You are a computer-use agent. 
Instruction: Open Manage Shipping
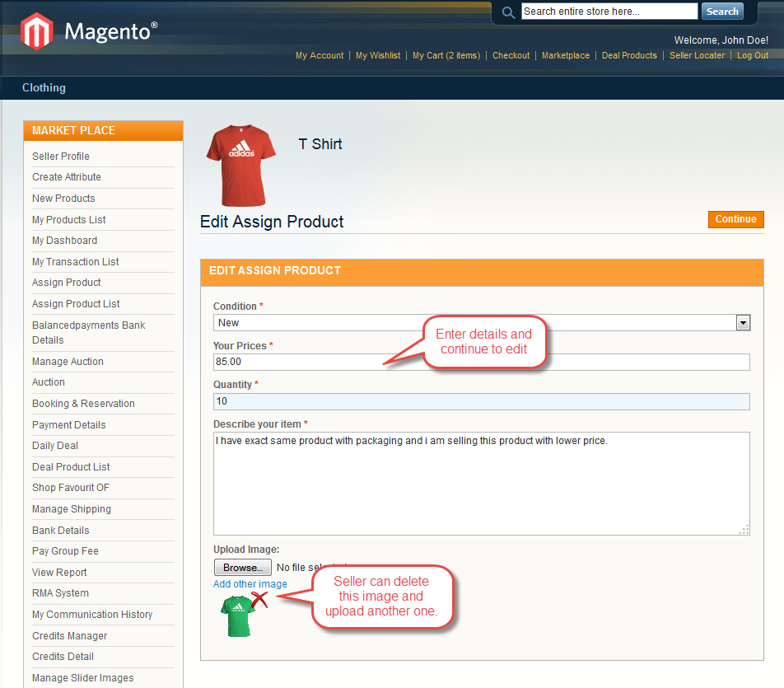[72, 509]
